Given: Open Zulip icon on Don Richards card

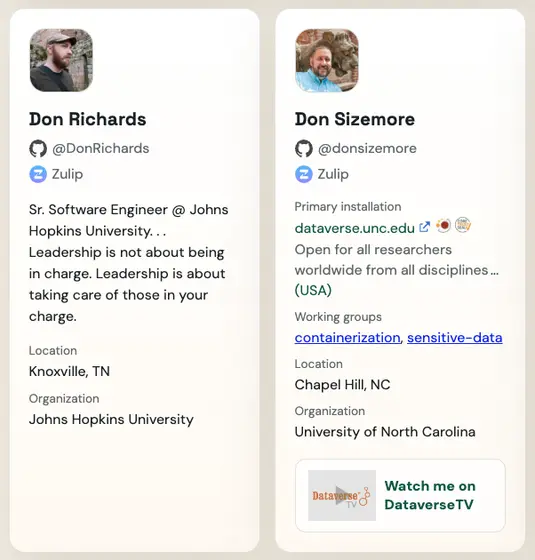Looking at the screenshot, I should [x=38, y=174].
